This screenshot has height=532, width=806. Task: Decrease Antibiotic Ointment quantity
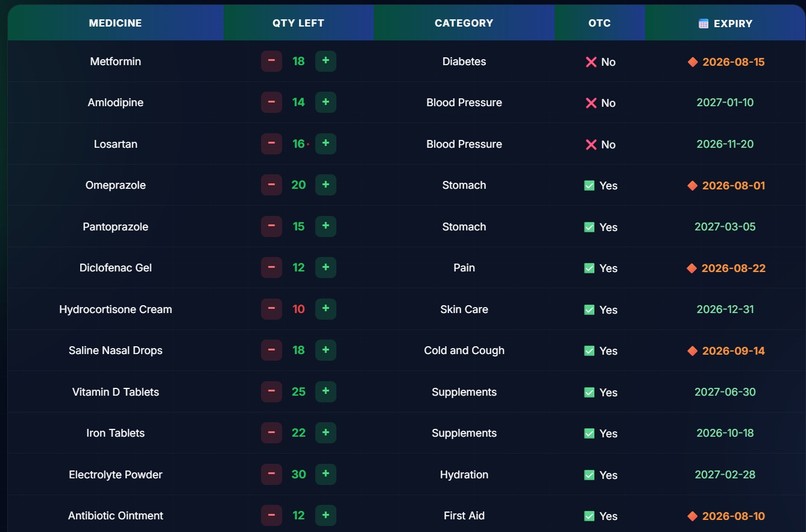pyautogui.click(x=271, y=516)
